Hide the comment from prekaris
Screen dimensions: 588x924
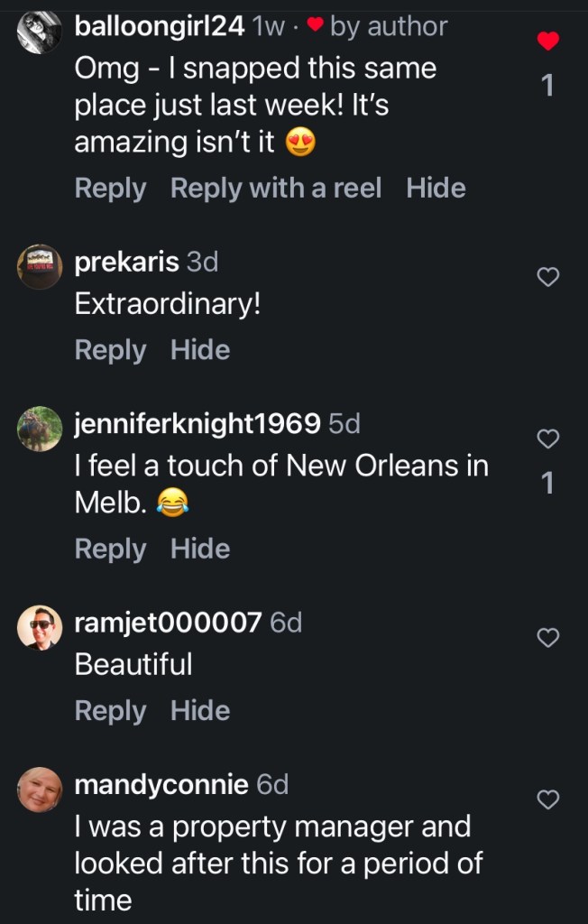(x=200, y=350)
